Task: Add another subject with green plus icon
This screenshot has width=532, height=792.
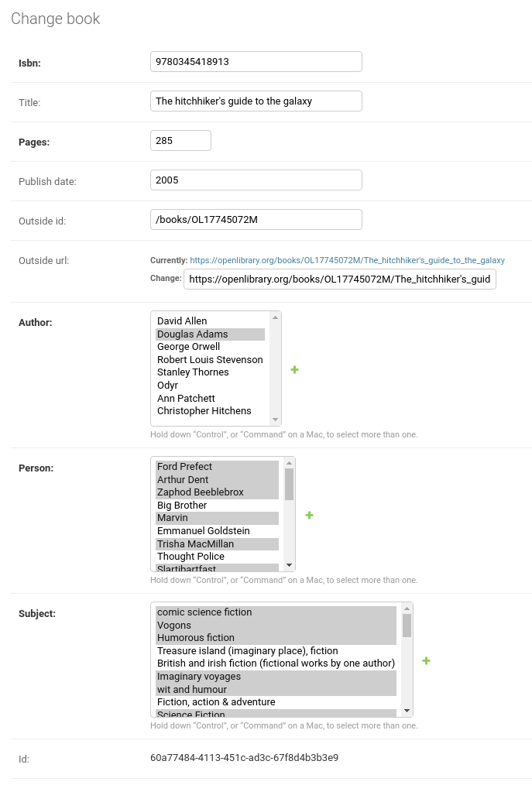Action: [426, 660]
